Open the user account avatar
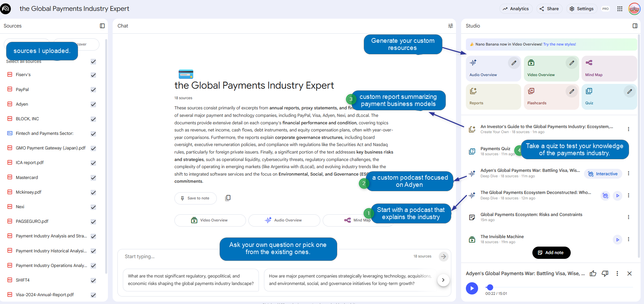The height and width of the screenshot is (304, 644). [634, 9]
